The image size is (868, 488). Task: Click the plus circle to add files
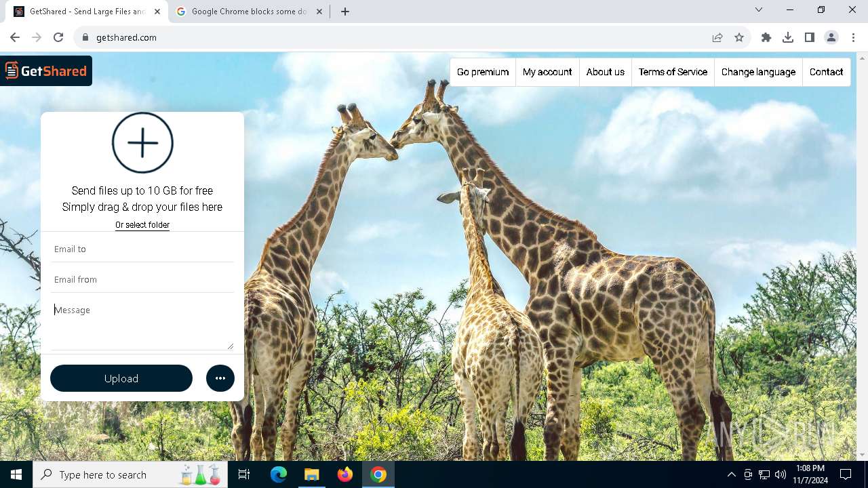(x=142, y=143)
